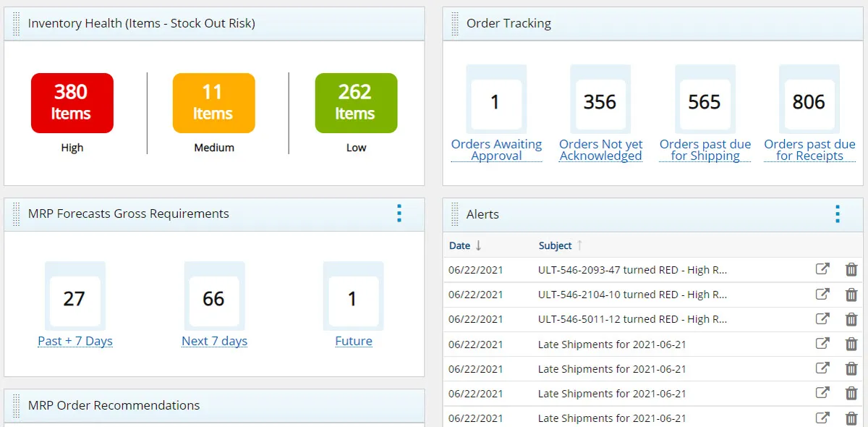This screenshot has height=427, width=868.
Task: Delete the ULT-546-2093-47 alert
Action: [x=851, y=269]
